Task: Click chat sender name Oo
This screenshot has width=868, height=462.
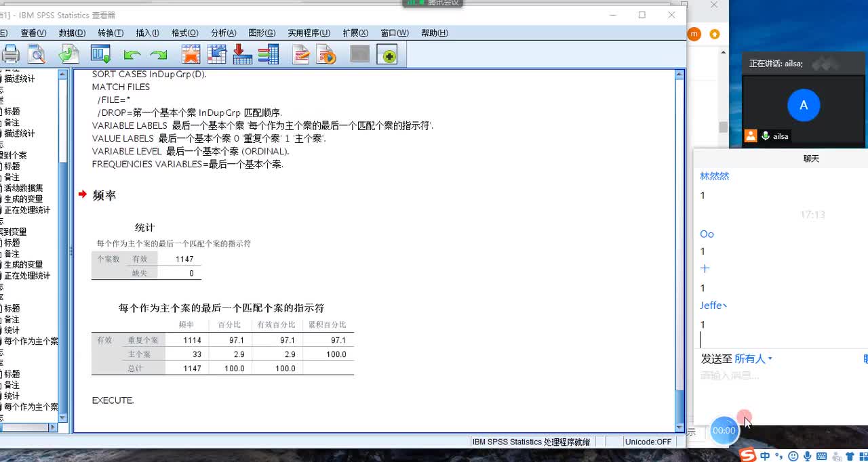Action: pos(707,234)
